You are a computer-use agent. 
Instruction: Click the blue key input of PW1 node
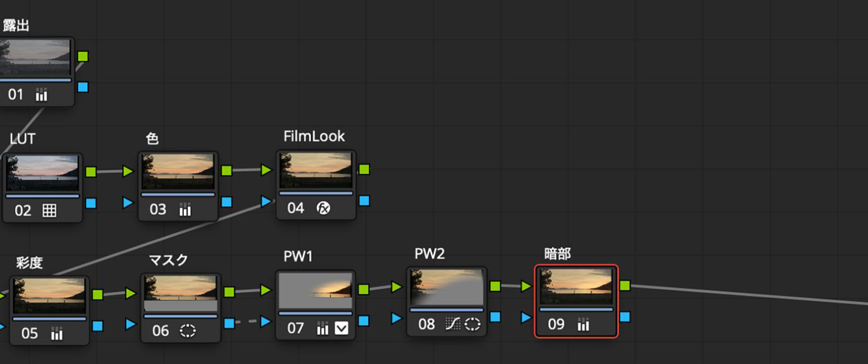[266, 321]
